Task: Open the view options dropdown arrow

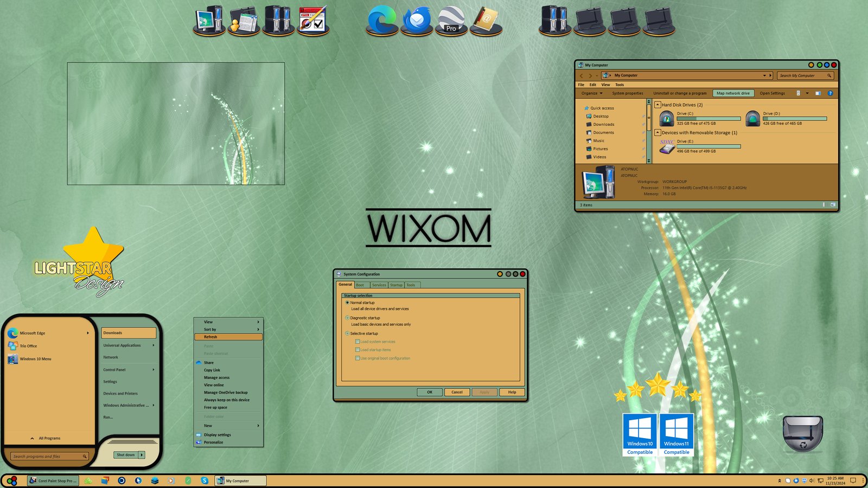Action: pos(807,93)
